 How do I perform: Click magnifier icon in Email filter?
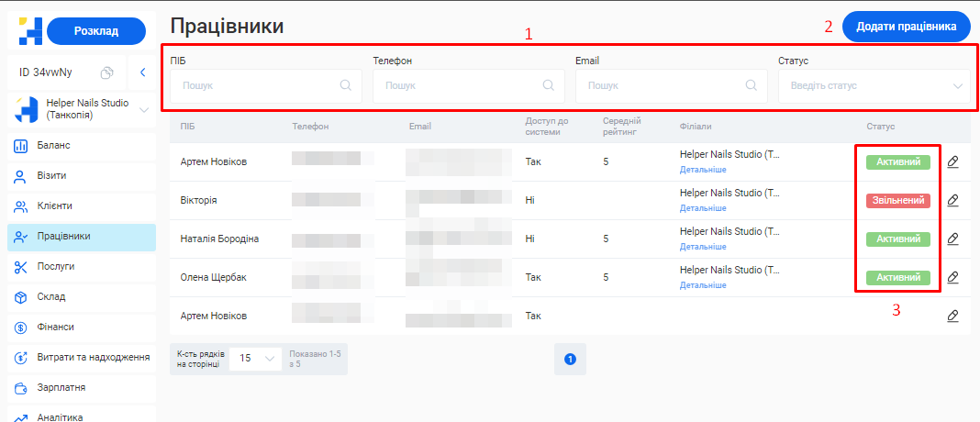[x=752, y=85]
